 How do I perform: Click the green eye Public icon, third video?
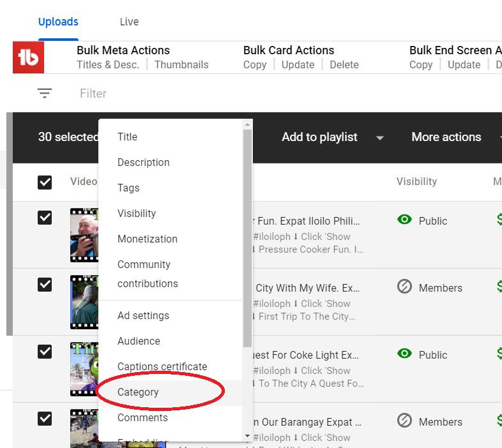pyautogui.click(x=404, y=354)
